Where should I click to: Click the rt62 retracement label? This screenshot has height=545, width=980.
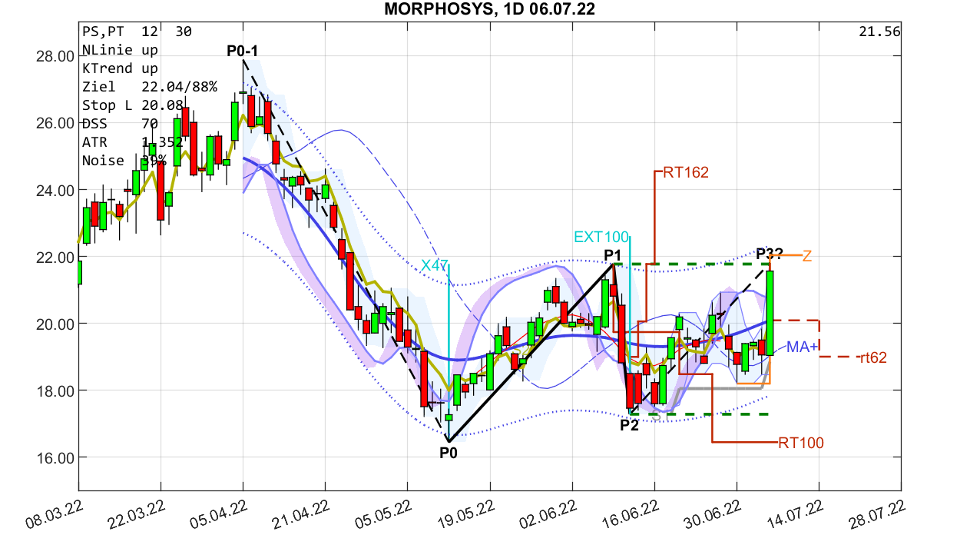tap(873, 357)
